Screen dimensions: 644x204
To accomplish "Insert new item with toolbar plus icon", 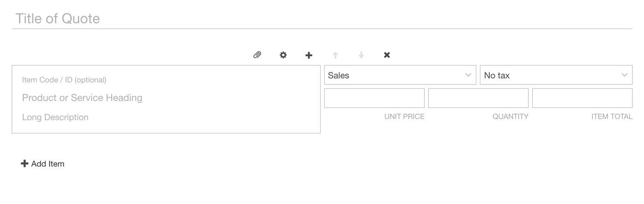I will (x=309, y=55).
